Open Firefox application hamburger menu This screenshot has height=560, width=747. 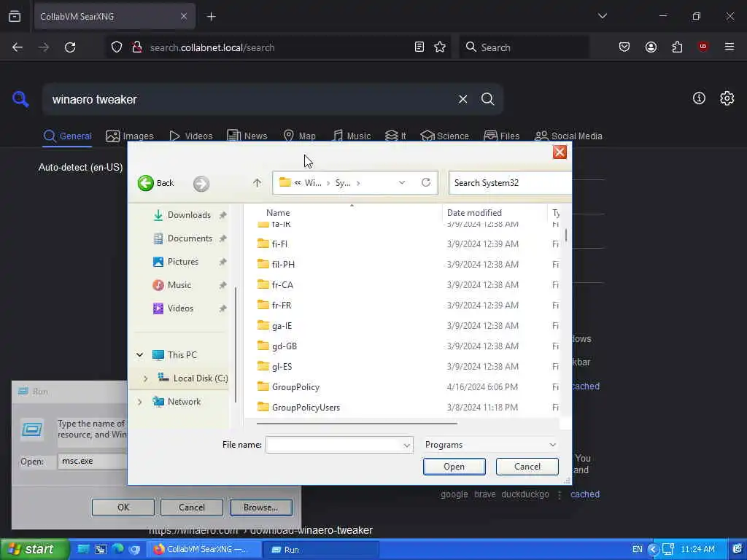pyautogui.click(x=729, y=47)
